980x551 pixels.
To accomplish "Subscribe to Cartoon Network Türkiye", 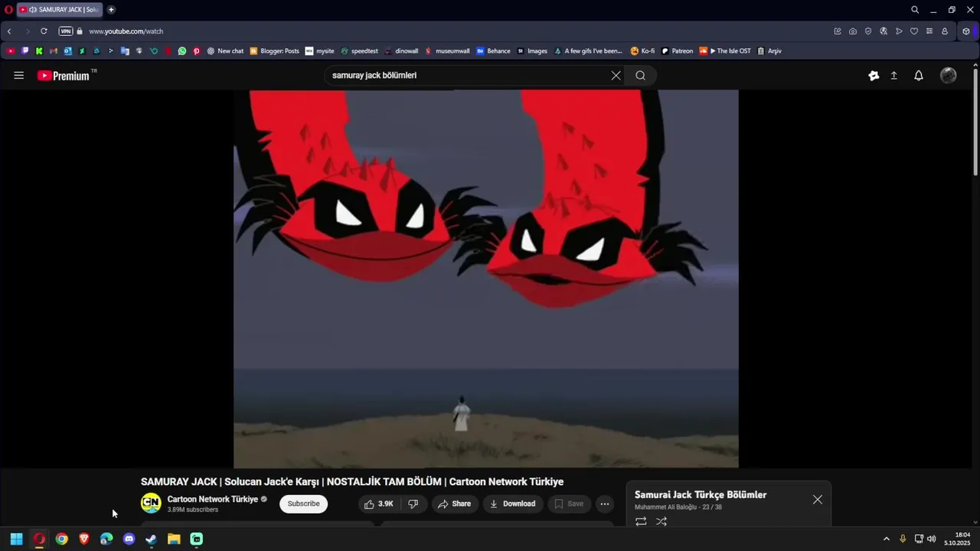I will tap(303, 504).
